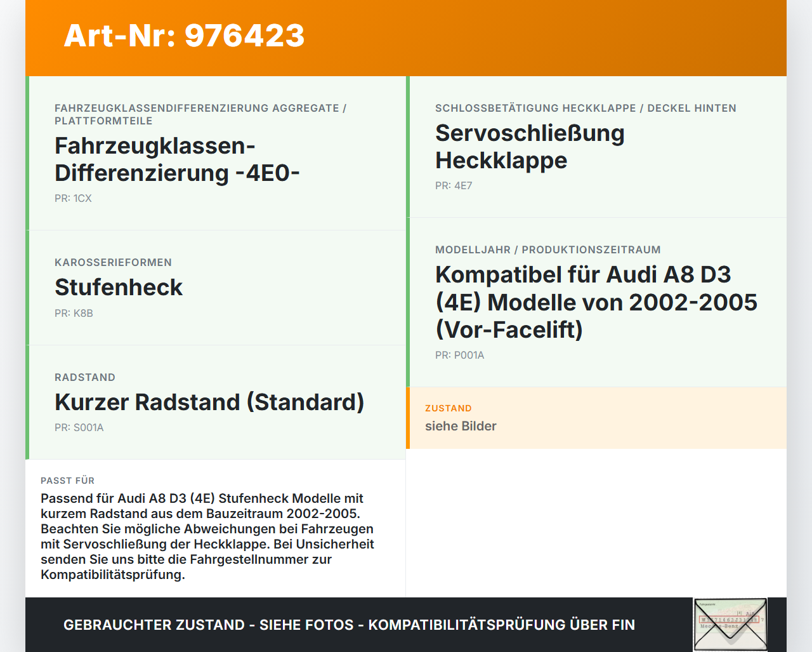Viewport: 812px width, 652px height.
Task: Click the Schlossbetätigung Heckklappe / Deckel Hinten label
Action: (585, 108)
